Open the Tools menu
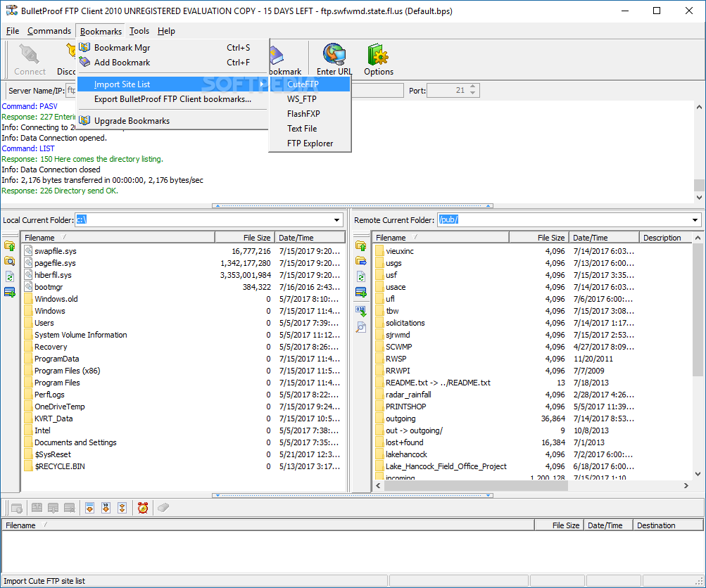706x588 pixels. coord(139,30)
